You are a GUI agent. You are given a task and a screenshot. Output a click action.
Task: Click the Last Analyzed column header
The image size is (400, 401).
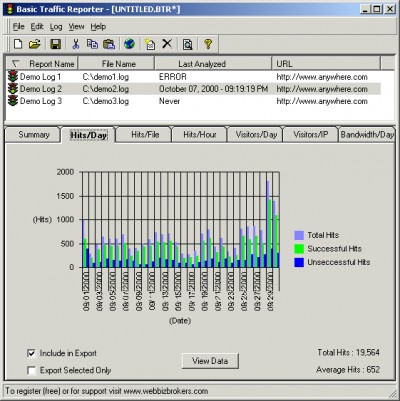pos(213,64)
